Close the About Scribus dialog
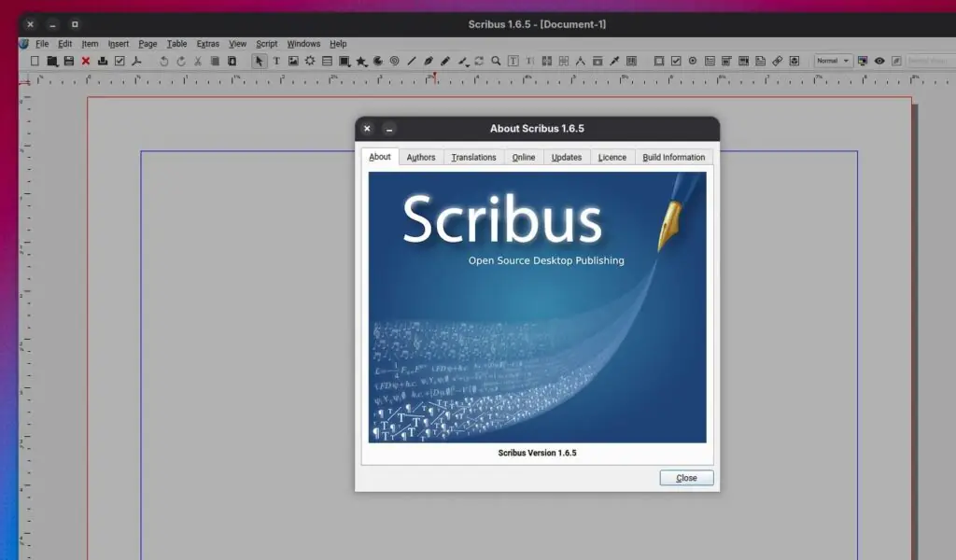 [686, 477]
